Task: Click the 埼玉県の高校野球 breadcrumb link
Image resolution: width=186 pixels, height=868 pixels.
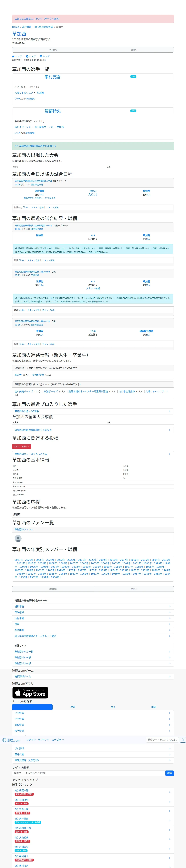Action: [x=44, y=27]
